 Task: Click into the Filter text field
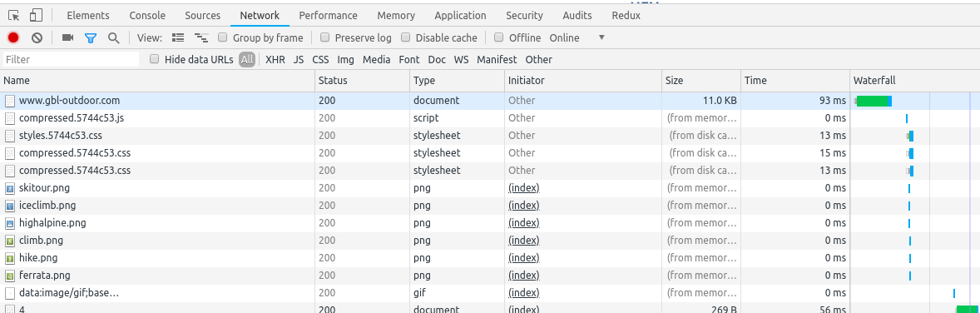point(71,59)
